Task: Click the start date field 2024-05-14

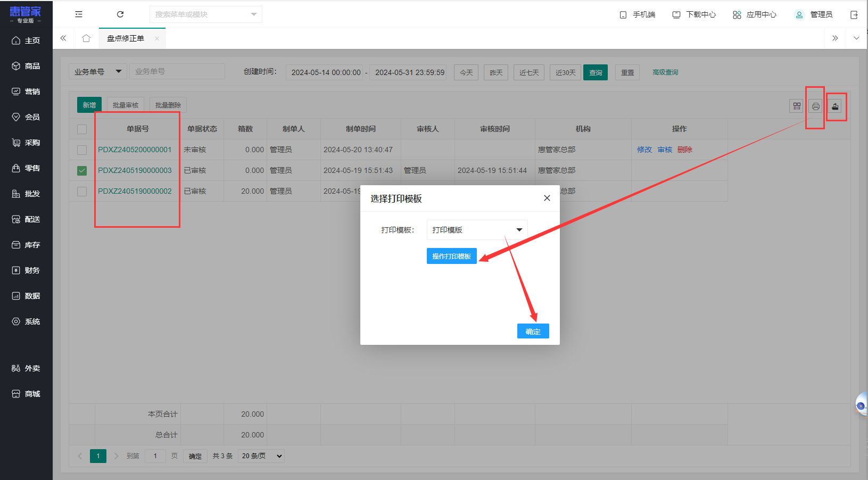Action: point(326,72)
